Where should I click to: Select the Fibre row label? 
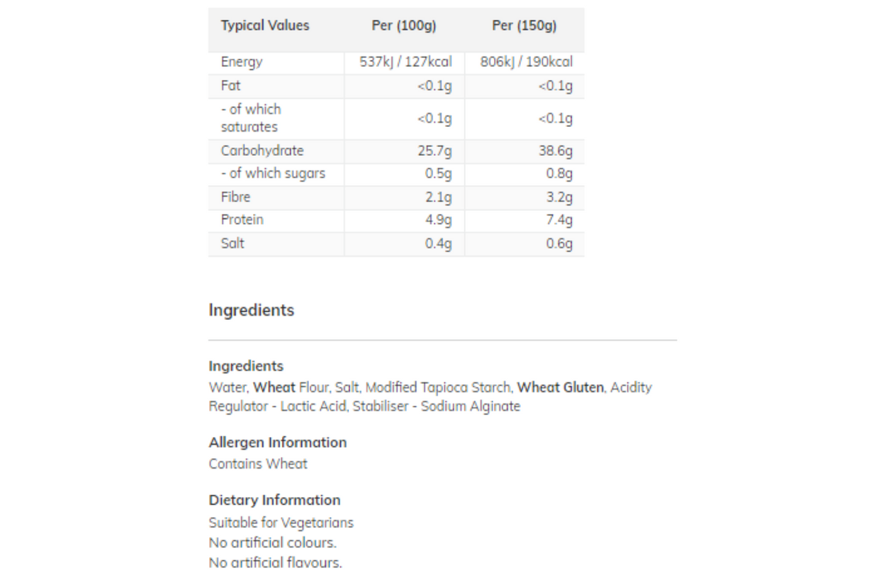coord(235,197)
